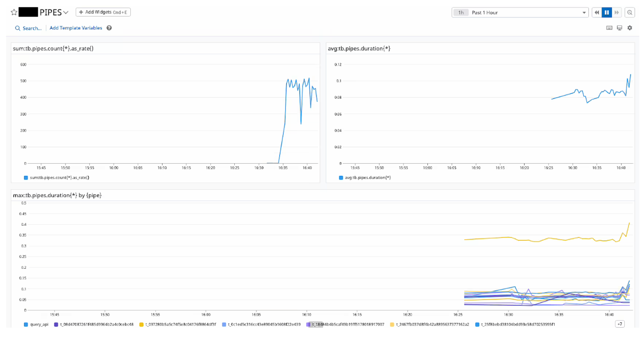This screenshot has width=644, height=337.
Task: Enter TV mode with monitor icon
Action: pyautogui.click(x=619, y=28)
